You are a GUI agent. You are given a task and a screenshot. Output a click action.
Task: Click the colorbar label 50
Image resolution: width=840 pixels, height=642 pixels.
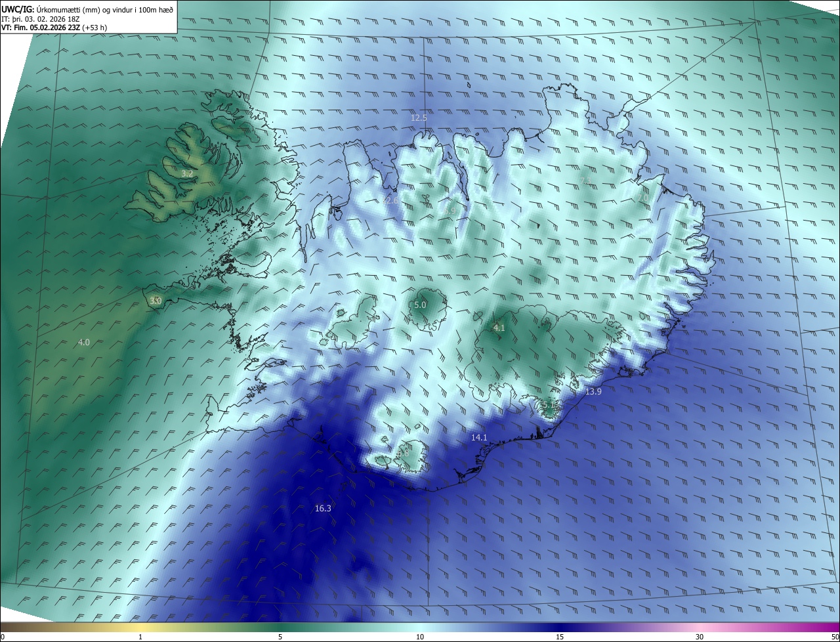coord(835,637)
